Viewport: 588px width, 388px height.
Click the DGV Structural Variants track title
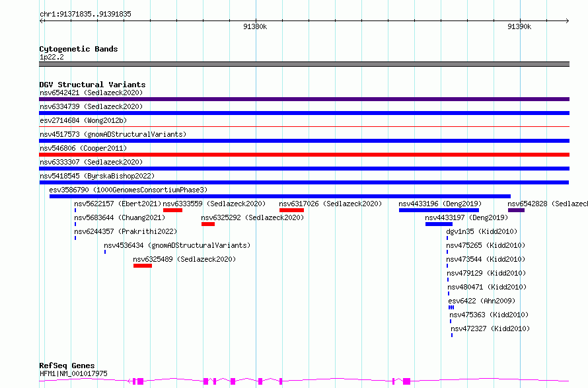tap(92, 85)
